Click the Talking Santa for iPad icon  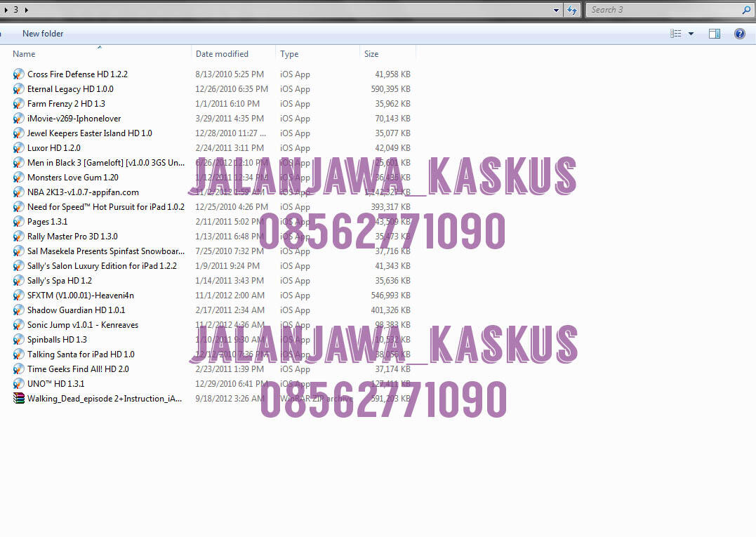[18, 354]
